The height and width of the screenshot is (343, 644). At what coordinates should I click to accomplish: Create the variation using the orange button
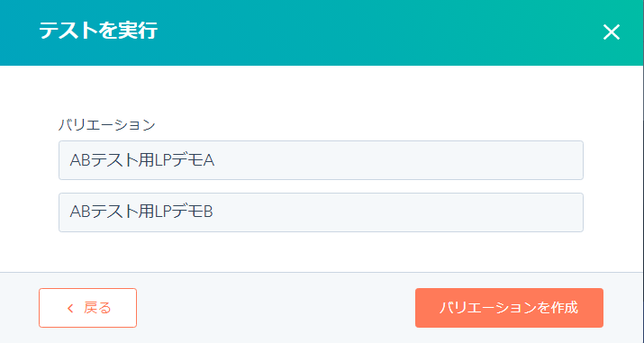(509, 308)
